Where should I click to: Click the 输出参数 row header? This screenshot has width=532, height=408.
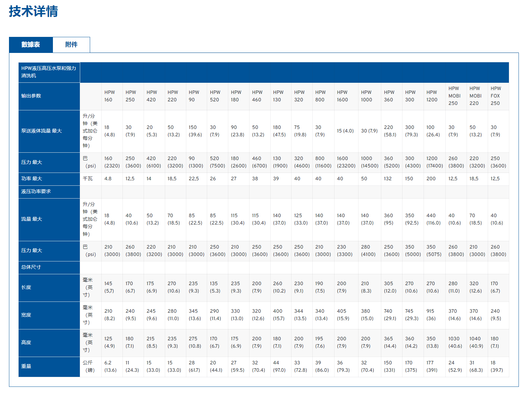click(x=31, y=96)
